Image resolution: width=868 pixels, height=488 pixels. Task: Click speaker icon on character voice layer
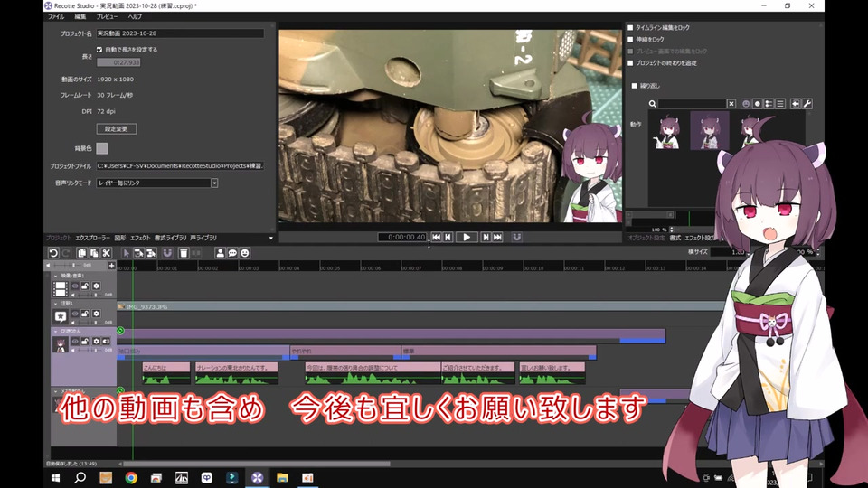coord(106,342)
